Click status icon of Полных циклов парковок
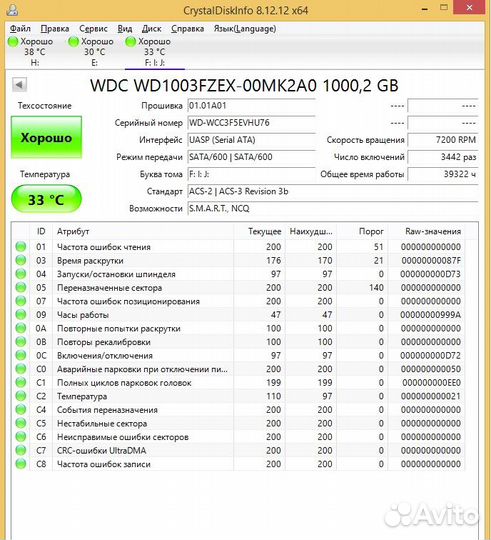491x540 pixels. coord(21,382)
